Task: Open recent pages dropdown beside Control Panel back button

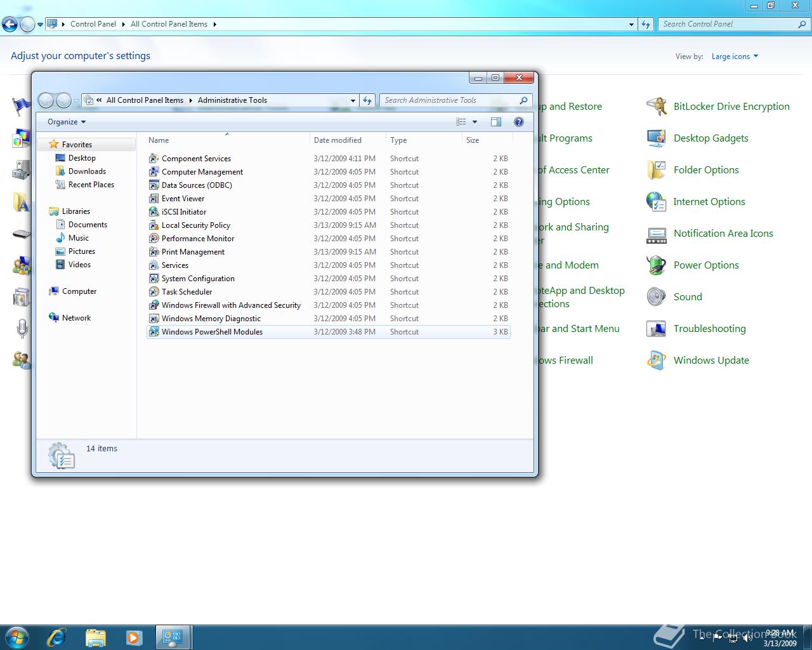Action: coord(40,25)
